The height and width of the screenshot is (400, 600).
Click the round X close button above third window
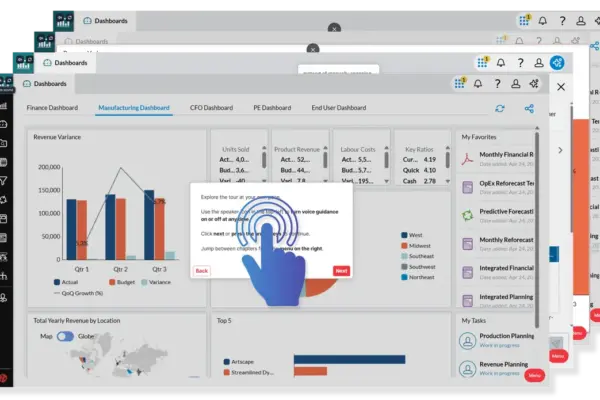pos(313,49)
